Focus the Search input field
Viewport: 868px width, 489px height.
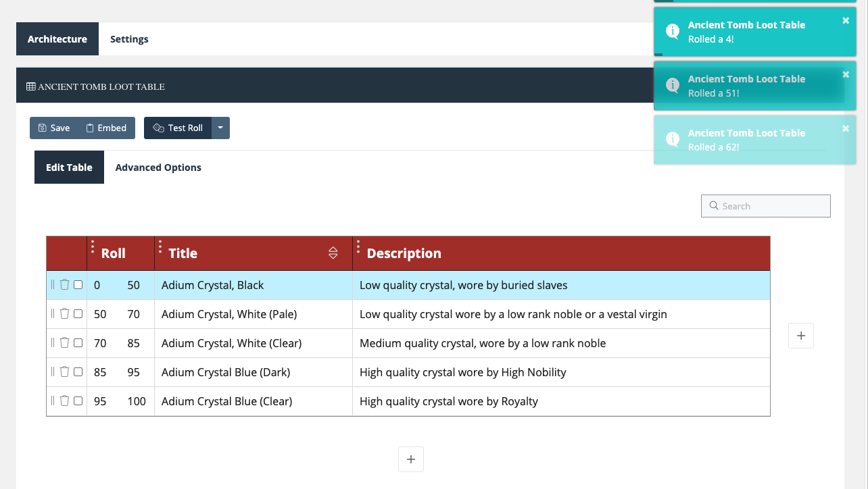pyautogui.click(x=771, y=206)
